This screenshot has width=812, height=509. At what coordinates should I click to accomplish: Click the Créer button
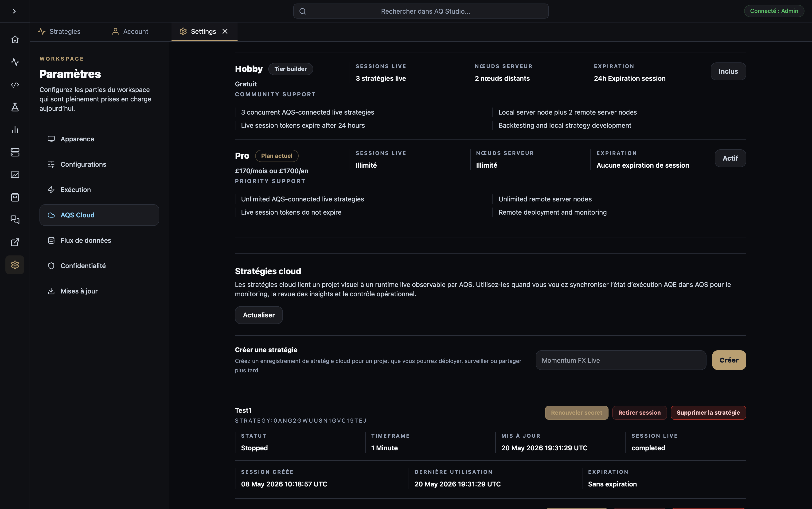pyautogui.click(x=729, y=360)
